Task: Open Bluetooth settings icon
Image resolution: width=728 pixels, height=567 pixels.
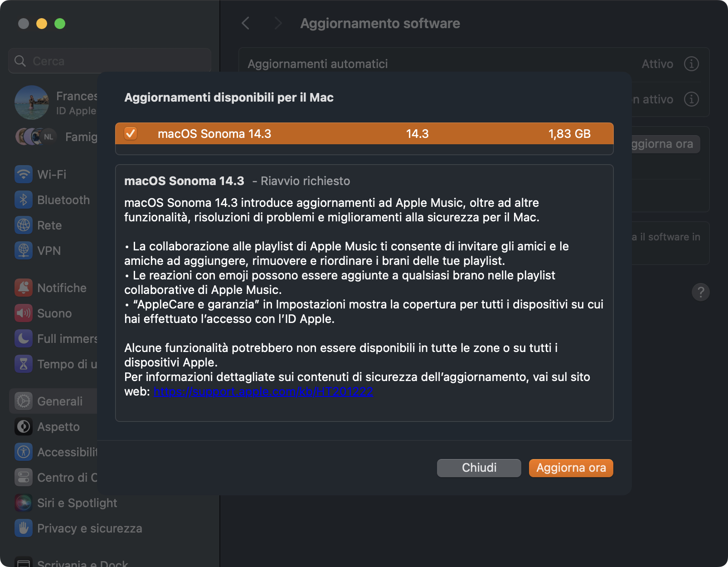Action: point(24,200)
